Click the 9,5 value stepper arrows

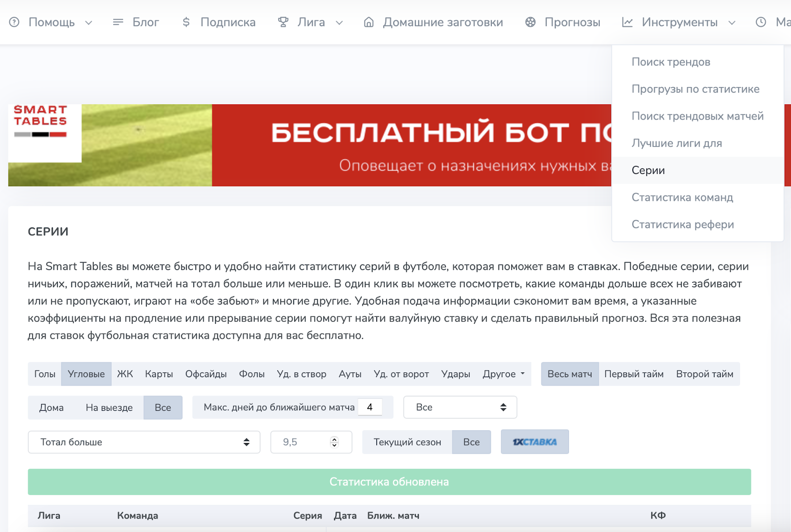click(334, 442)
